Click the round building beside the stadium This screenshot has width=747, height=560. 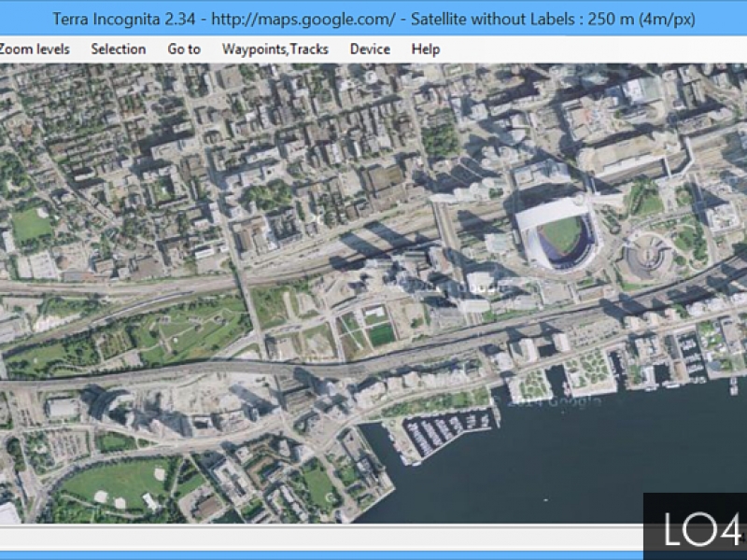(646, 259)
